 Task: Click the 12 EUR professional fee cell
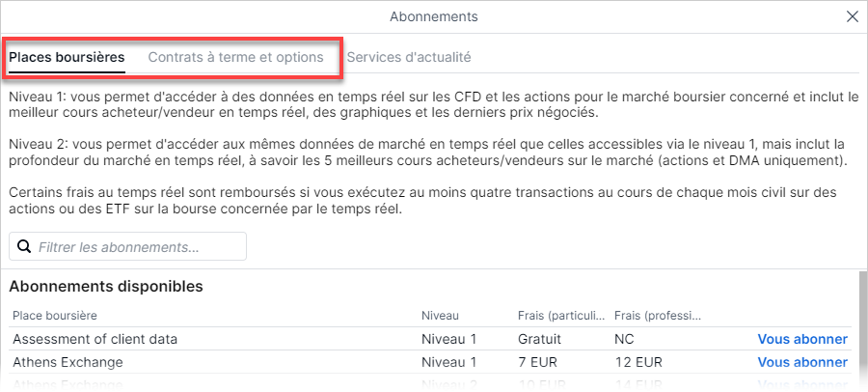coord(638,362)
